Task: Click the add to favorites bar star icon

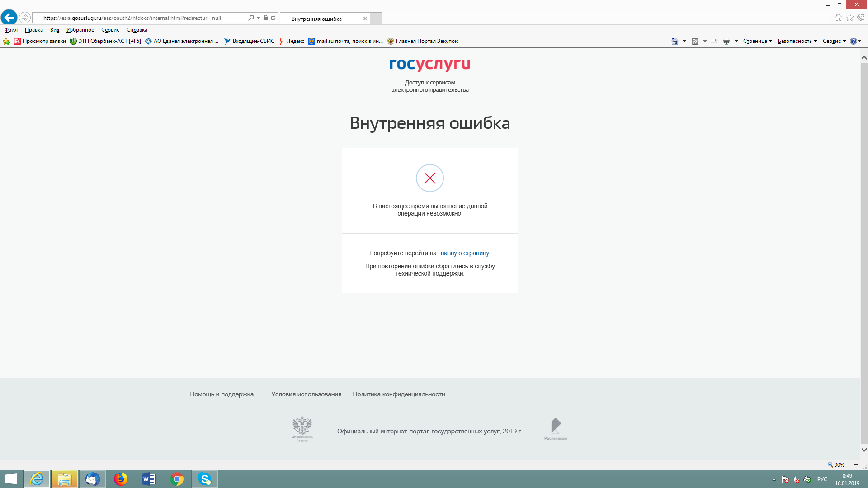Action: (6, 41)
